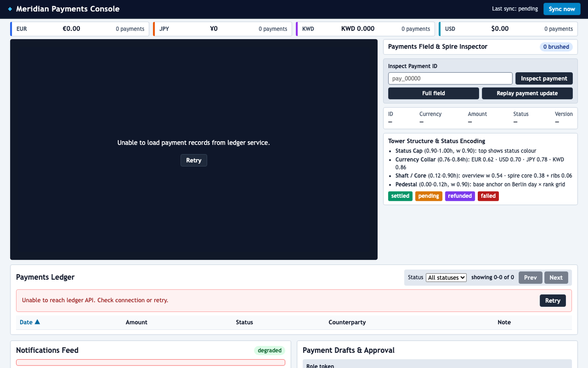Click 'showing 0-0 of 0' text
This screenshot has width=588, height=368.
pos(492,277)
